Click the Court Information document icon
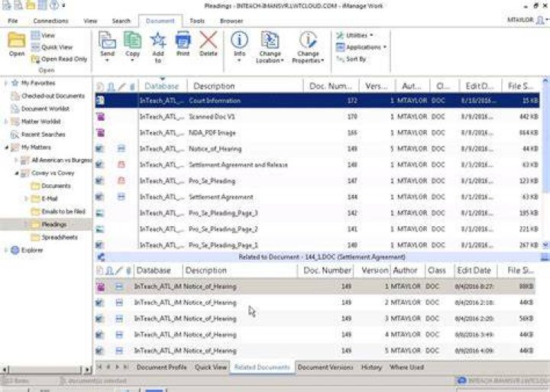550x392 pixels. pyautogui.click(x=100, y=100)
